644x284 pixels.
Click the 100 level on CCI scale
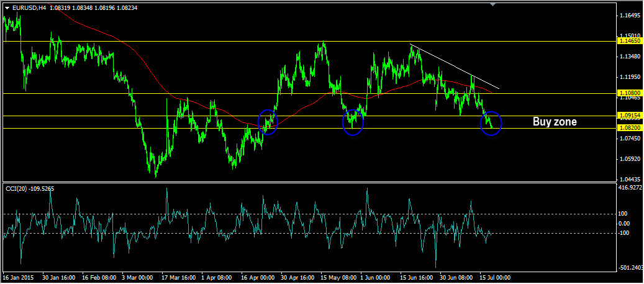click(624, 214)
